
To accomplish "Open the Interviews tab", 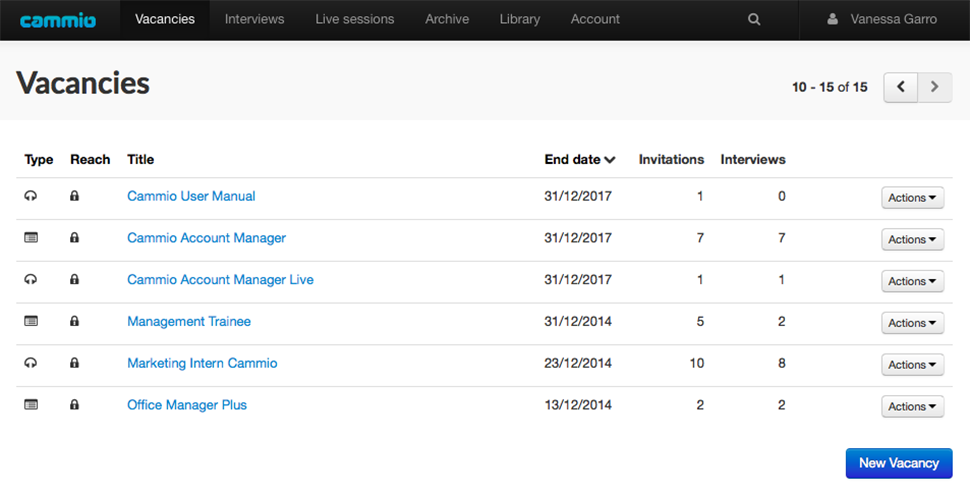I will (x=254, y=19).
